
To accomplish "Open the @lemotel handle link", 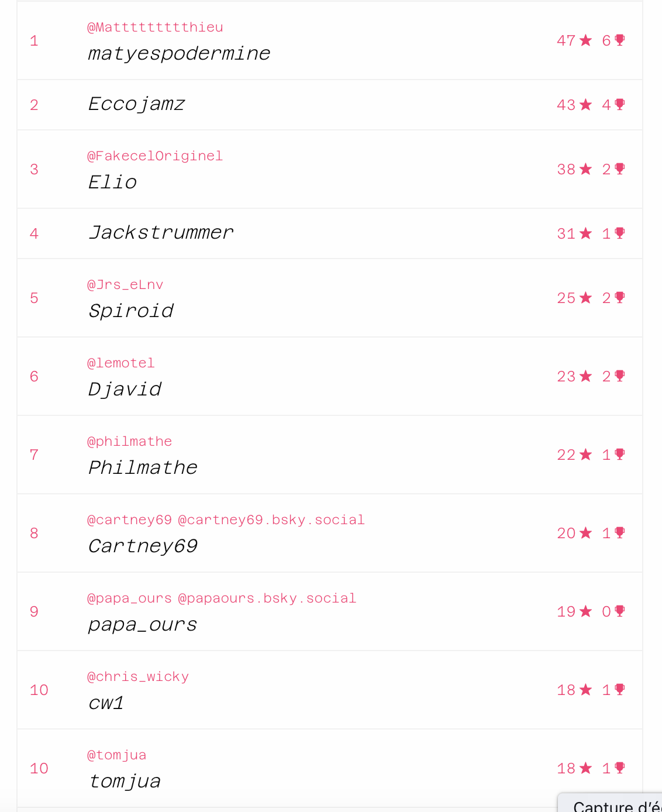I will 121,363.
